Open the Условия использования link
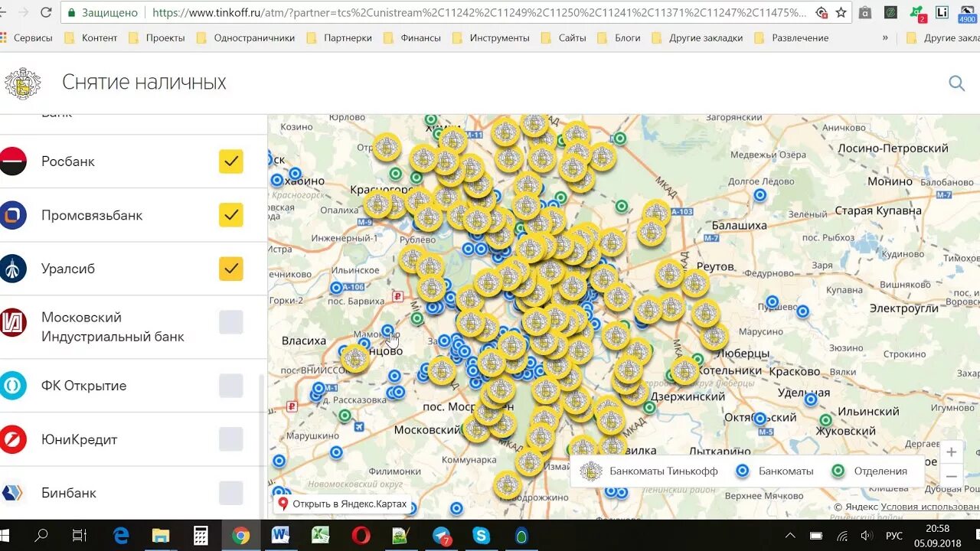 pyautogui.click(x=929, y=507)
